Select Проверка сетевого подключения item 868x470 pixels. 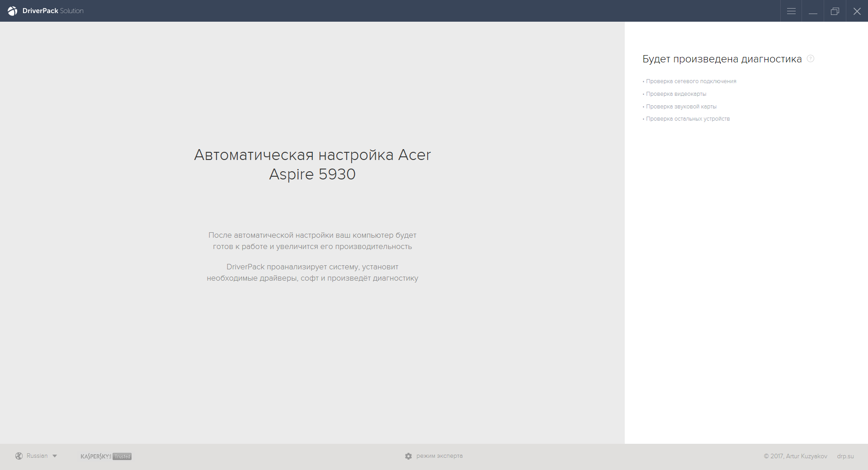click(x=691, y=81)
